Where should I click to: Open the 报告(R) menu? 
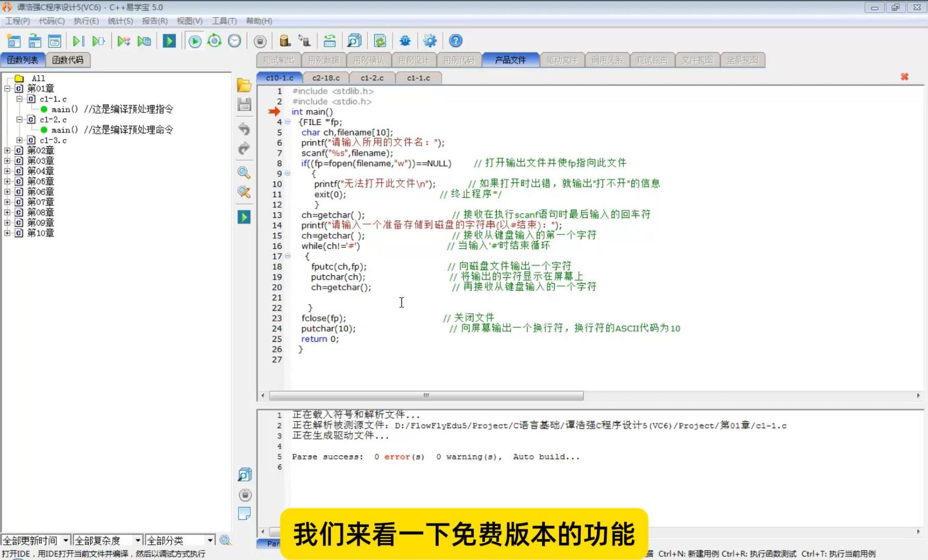tap(154, 21)
